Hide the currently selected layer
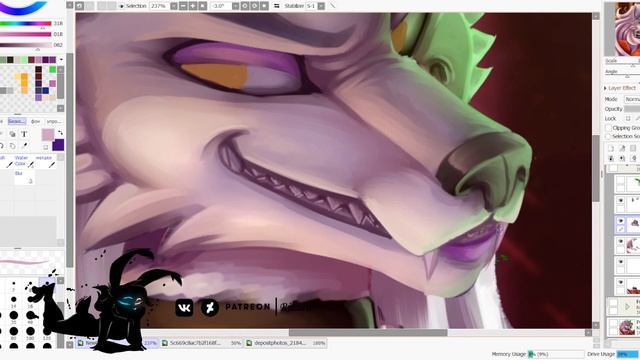Screen dimensions: 640x360 click(x=620, y=221)
